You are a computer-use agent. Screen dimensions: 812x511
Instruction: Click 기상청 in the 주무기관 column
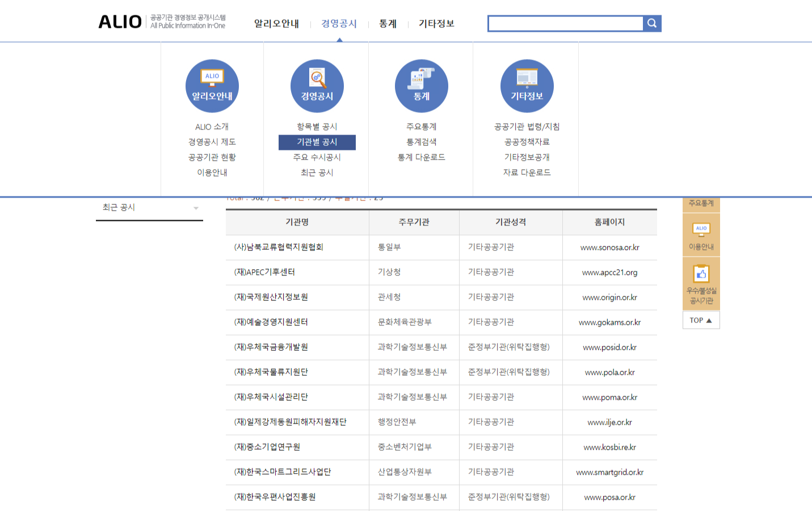point(389,273)
